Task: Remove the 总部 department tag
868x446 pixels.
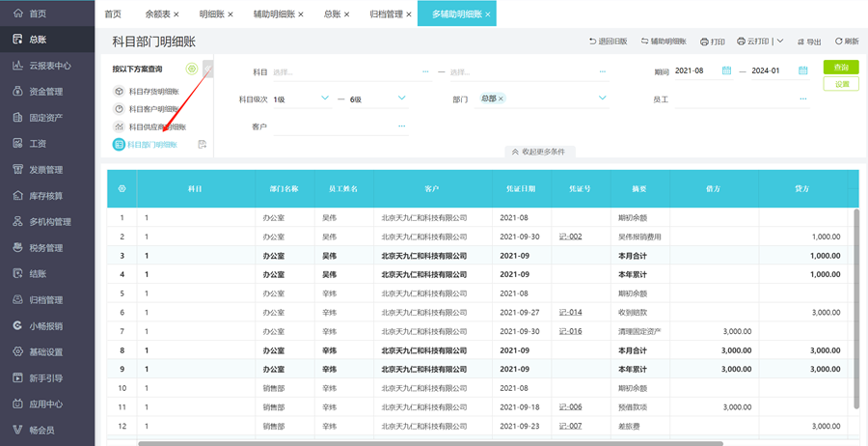Action: coord(502,98)
